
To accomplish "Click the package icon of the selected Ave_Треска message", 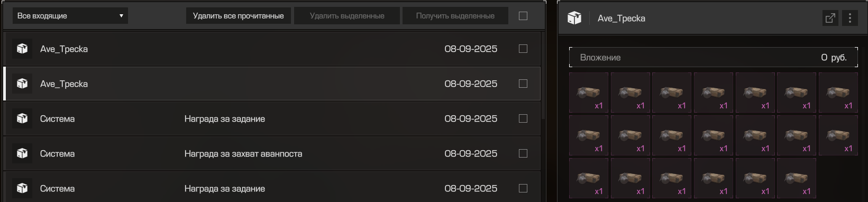I will 22,84.
